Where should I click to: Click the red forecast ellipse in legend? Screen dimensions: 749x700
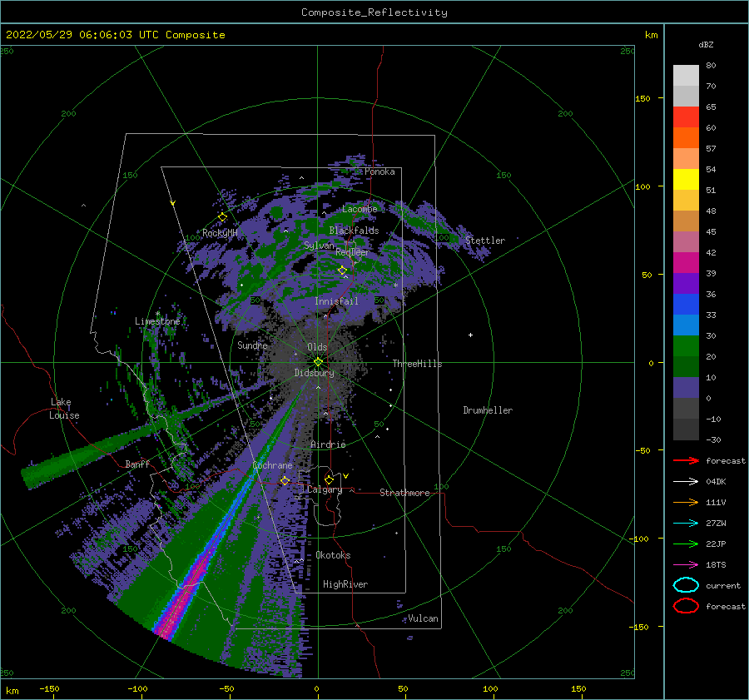[x=686, y=606]
